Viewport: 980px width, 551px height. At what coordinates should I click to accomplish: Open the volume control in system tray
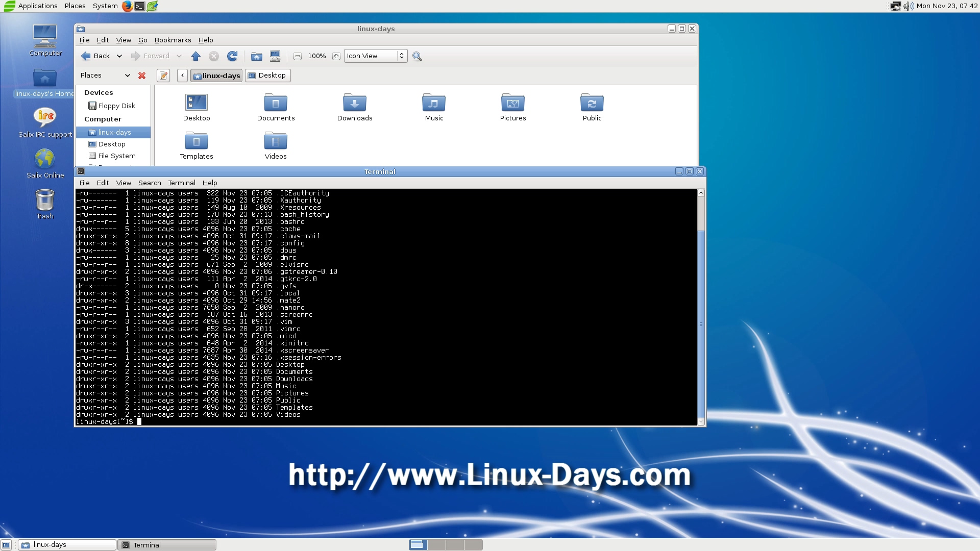[908, 6]
